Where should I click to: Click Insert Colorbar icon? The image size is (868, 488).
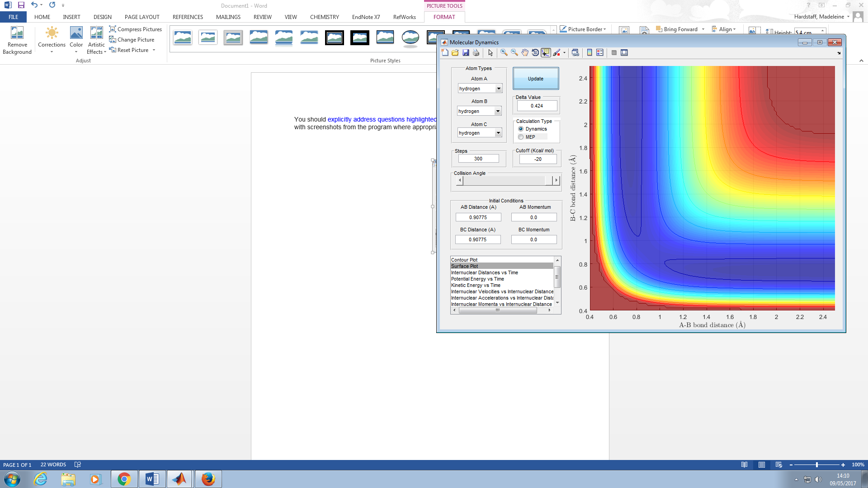pos(590,53)
